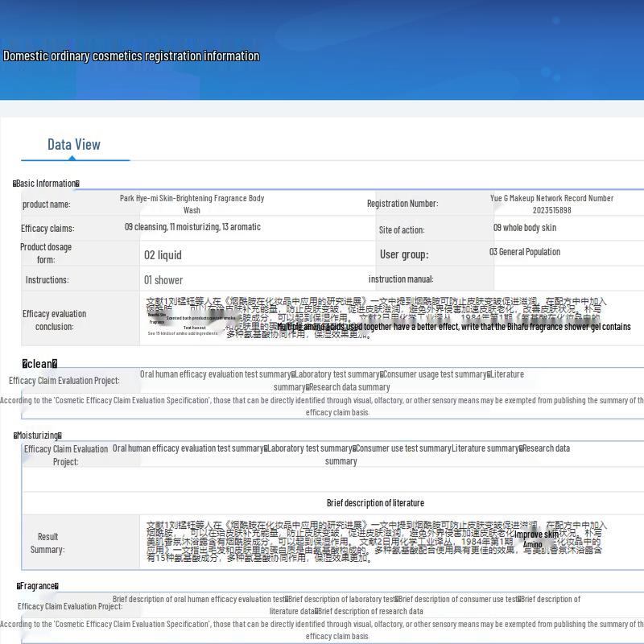This screenshot has height=644, width=644.
Task: Check Brief description of laboratory test under Fragrance
Action: click(340, 599)
